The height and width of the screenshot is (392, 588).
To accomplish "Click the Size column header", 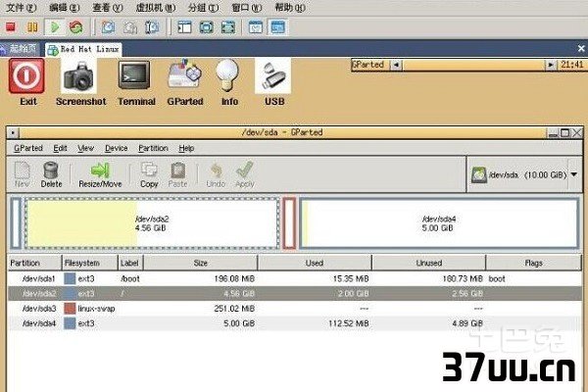I will point(201,263).
